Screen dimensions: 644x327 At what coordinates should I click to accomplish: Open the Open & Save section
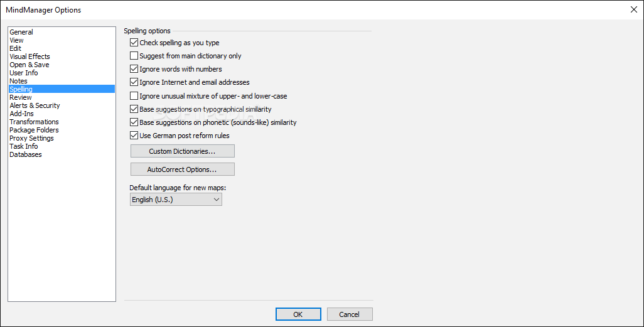click(29, 65)
